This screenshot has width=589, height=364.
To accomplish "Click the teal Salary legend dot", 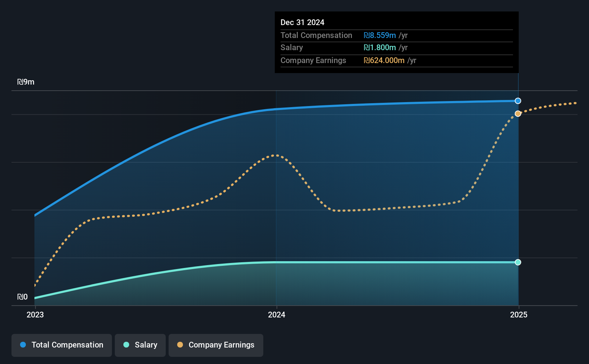I will (x=126, y=345).
